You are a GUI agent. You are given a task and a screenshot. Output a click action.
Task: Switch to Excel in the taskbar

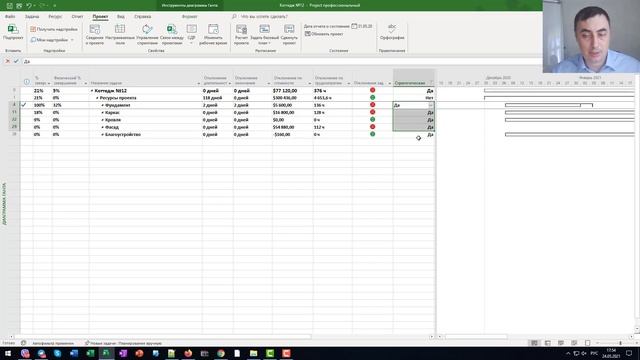90,353
